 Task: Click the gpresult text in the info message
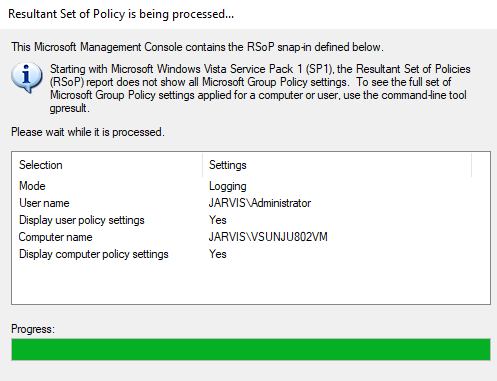69,108
